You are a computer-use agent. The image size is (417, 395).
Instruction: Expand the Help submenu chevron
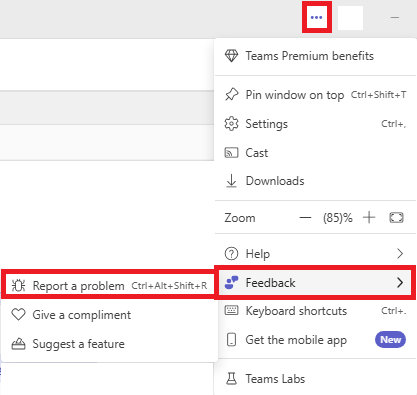tap(400, 254)
